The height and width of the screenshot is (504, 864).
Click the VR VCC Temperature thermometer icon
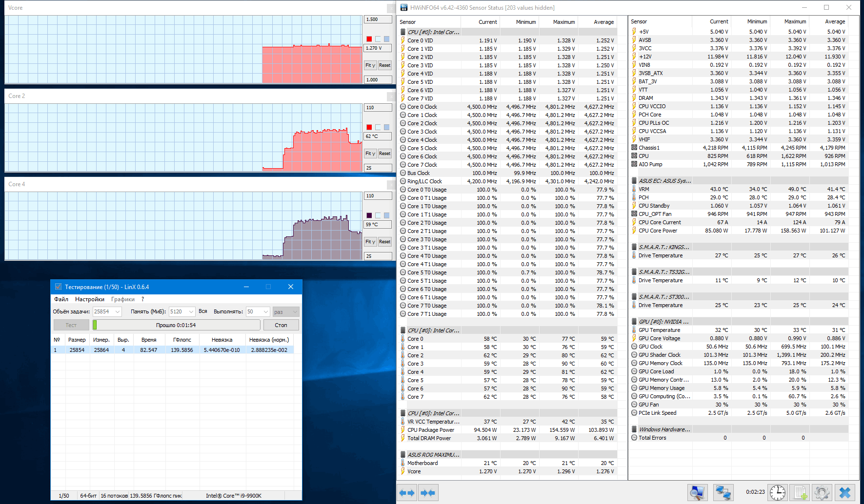(402, 422)
